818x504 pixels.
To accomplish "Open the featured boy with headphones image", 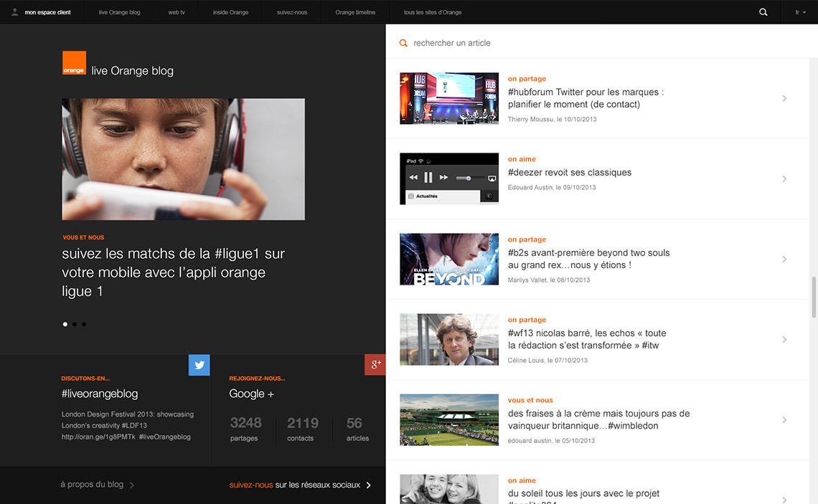I will click(x=184, y=159).
